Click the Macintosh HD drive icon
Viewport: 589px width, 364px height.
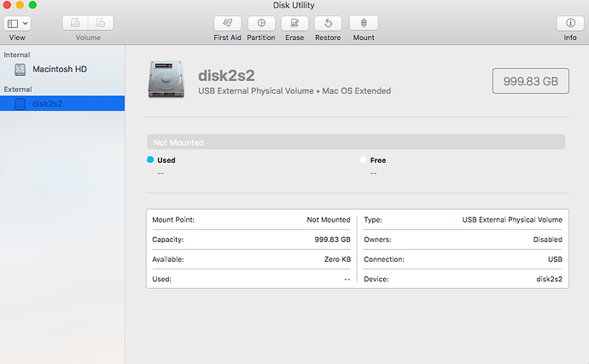tap(20, 69)
